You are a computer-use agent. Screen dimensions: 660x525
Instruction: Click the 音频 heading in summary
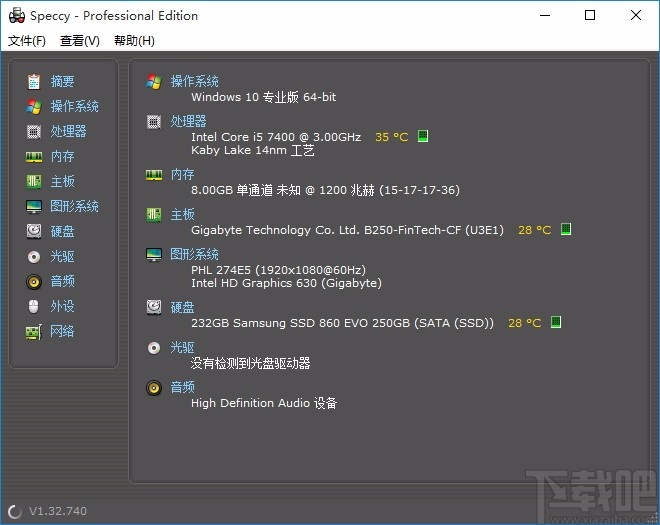pyautogui.click(x=182, y=387)
